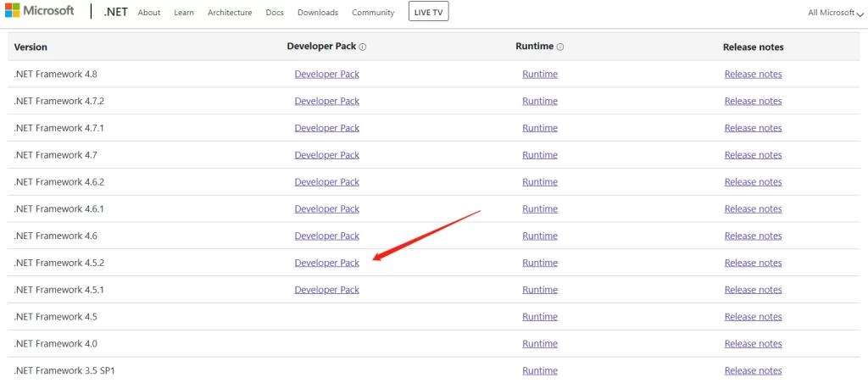Open Release notes for .NET Framework 4.8

click(x=753, y=75)
